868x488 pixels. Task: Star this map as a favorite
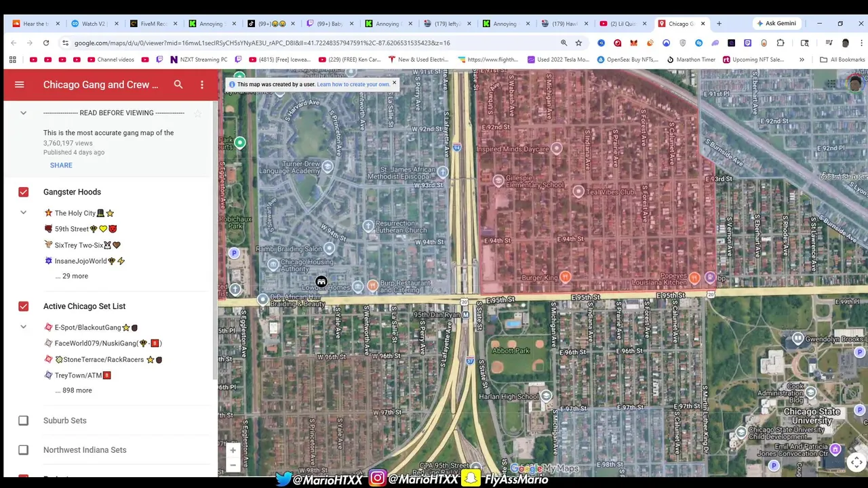pyautogui.click(x=197, y=113)
